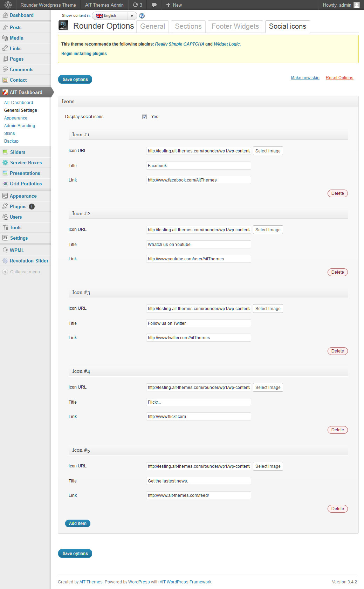Delete Icon #3 Twitter entry
Viewport: 364px width, 589px height.
coord(337,351)
